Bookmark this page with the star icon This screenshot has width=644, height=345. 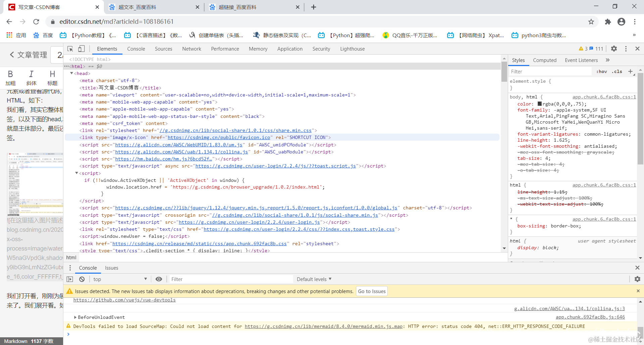click(591, 22)
